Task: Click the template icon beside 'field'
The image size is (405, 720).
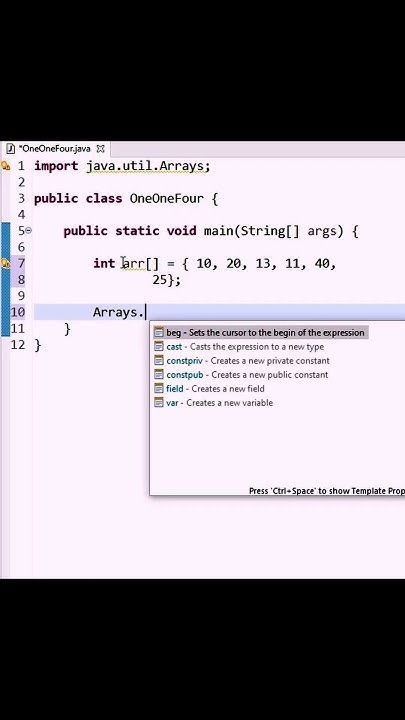Action: 159,389
